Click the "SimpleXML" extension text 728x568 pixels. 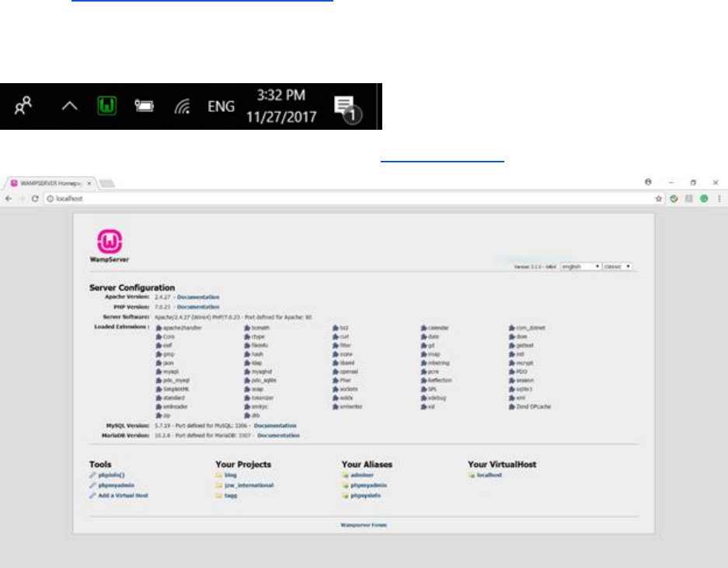(x=176, y=389)
